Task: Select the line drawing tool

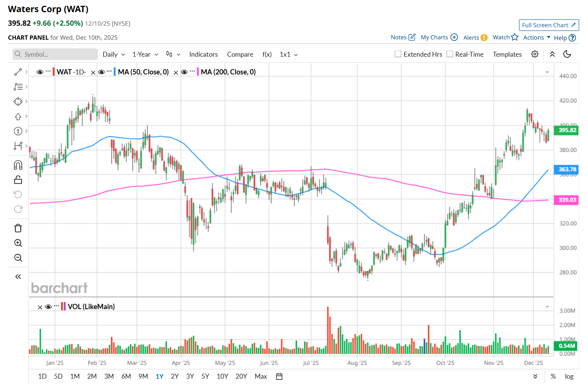Action: (18, 72)
